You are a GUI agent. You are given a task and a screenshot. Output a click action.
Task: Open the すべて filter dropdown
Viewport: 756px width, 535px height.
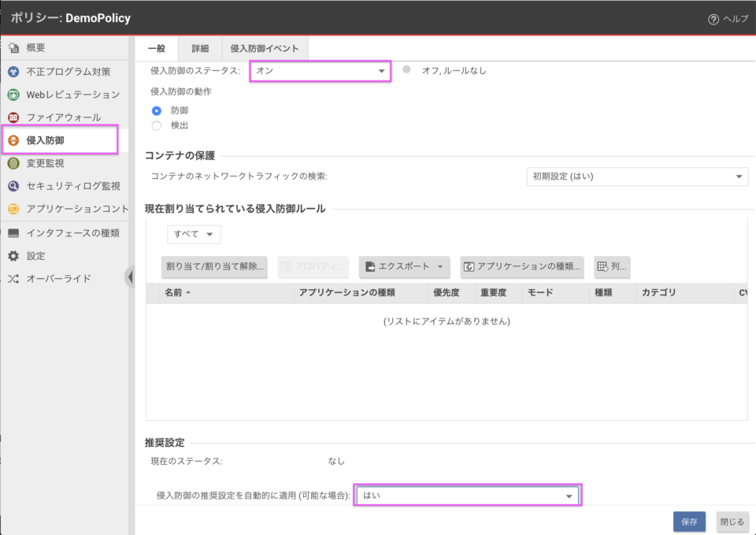(194, 234)
